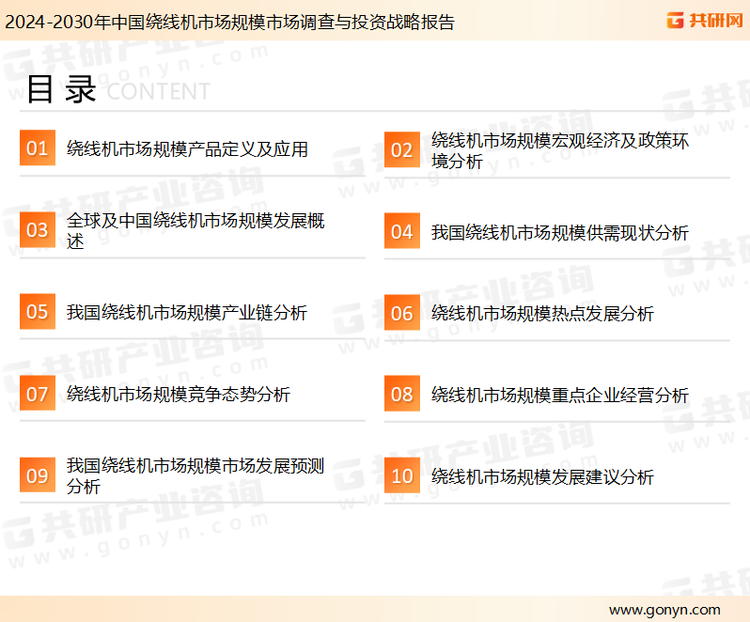This screenshot has width=750, height=622.
Task: Open the www.gonyn.com website link
Action: coord(664,609)
